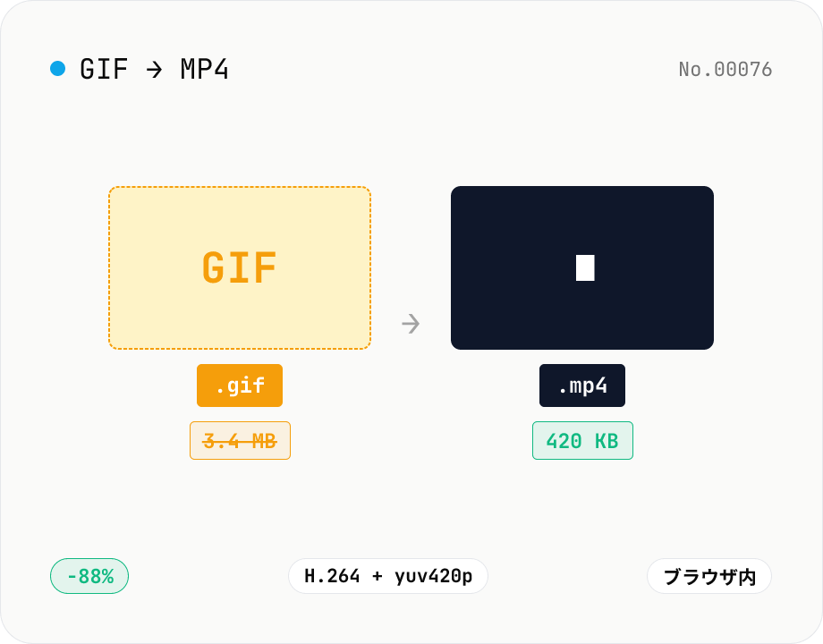
Task: Click the orange .gif extension badge
Action: [x=240, y=386]
